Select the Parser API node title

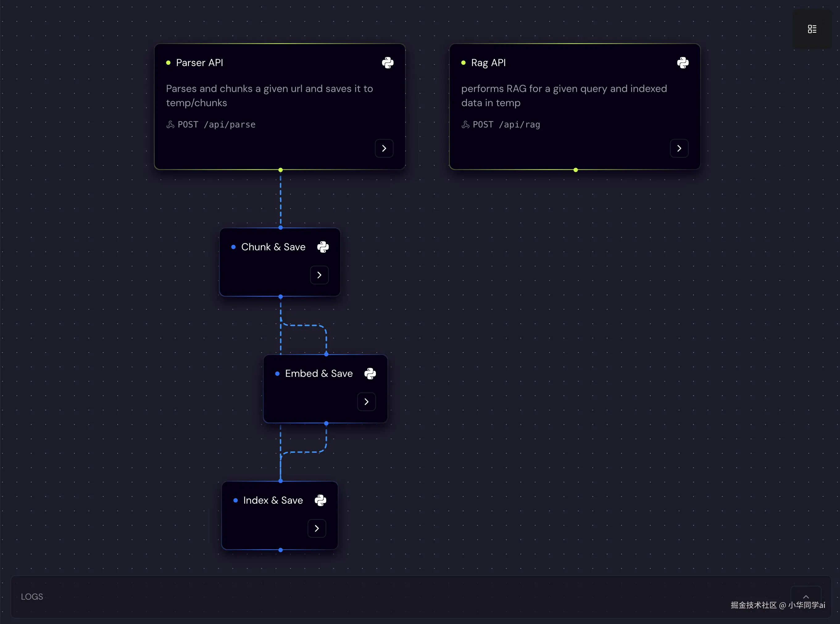pyautogui.click(x=199, y=63)
